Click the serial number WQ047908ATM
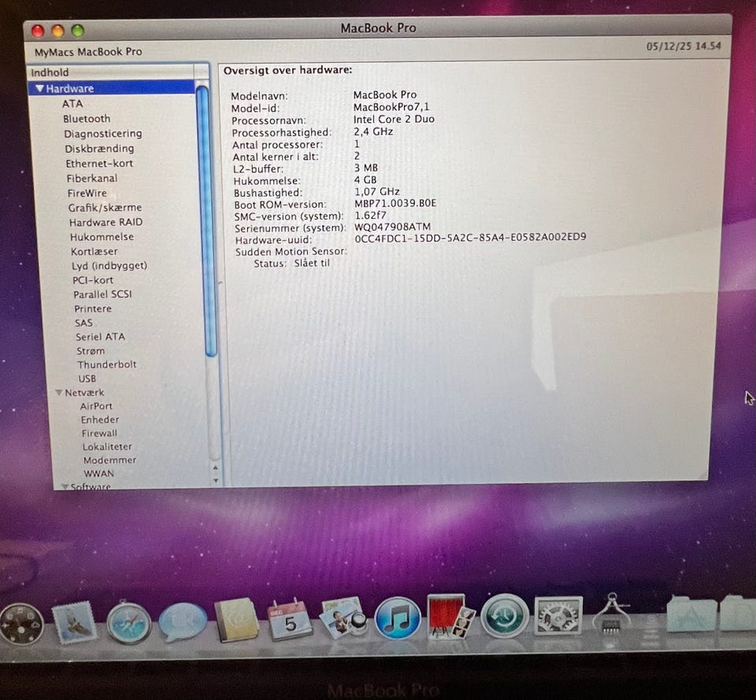The image size is (756, 700). tap(392, 227)
